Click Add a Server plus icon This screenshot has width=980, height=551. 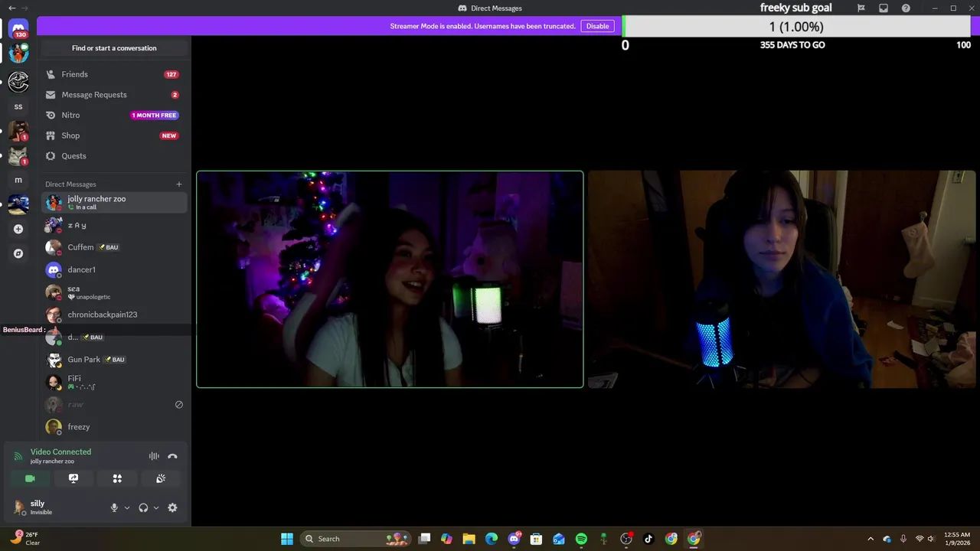point(18,229)
